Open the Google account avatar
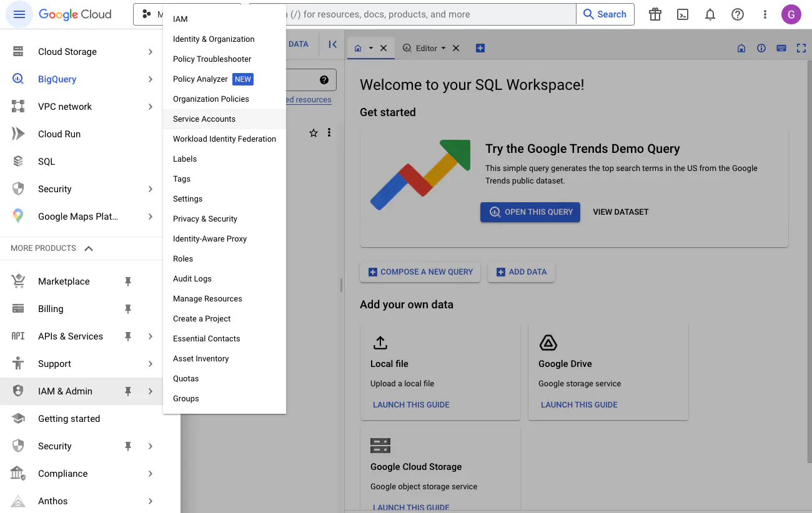 791,14
